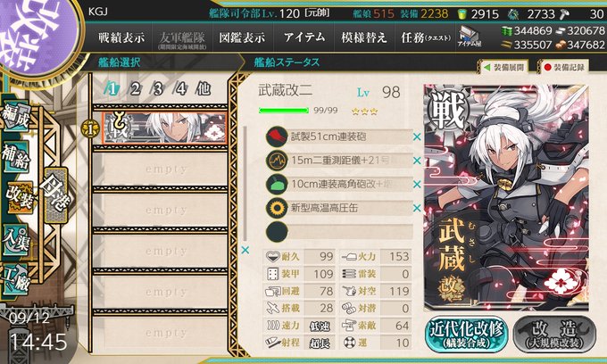
Task: Remove 試製51cm連装砲 with its X mark
Action: (x=417, y=136)
